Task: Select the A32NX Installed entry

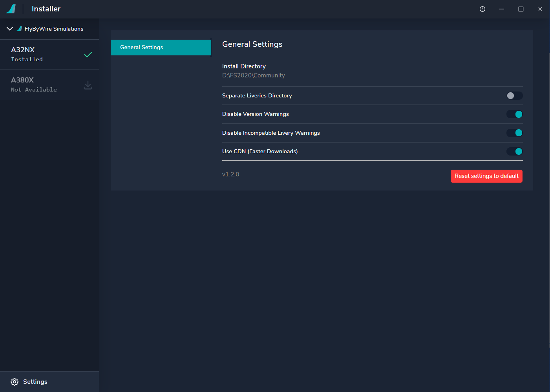Action: click(49, 55)
